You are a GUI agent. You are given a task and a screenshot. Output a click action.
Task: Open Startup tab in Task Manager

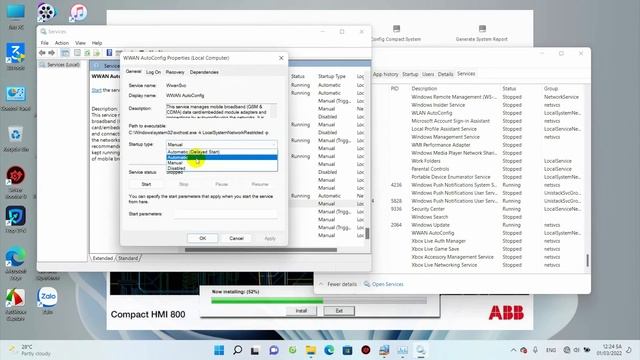coord(410,74)
